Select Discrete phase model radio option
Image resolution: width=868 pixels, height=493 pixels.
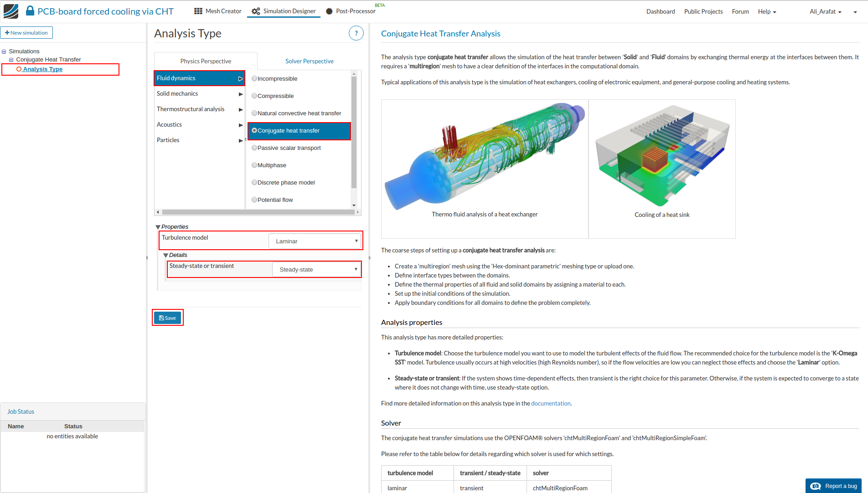point(254,182)
